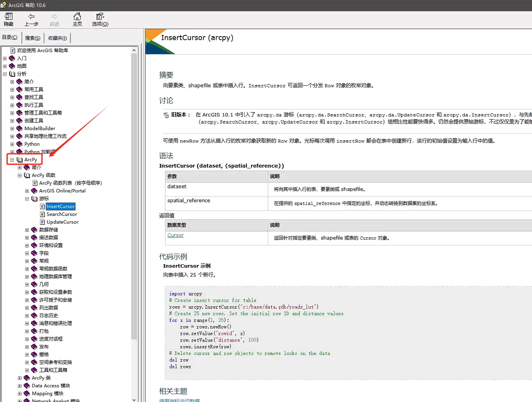This screenshot has width=532, height=402.
Task: Click the book icon beside 打包
Action: click(x=34, y=331)
